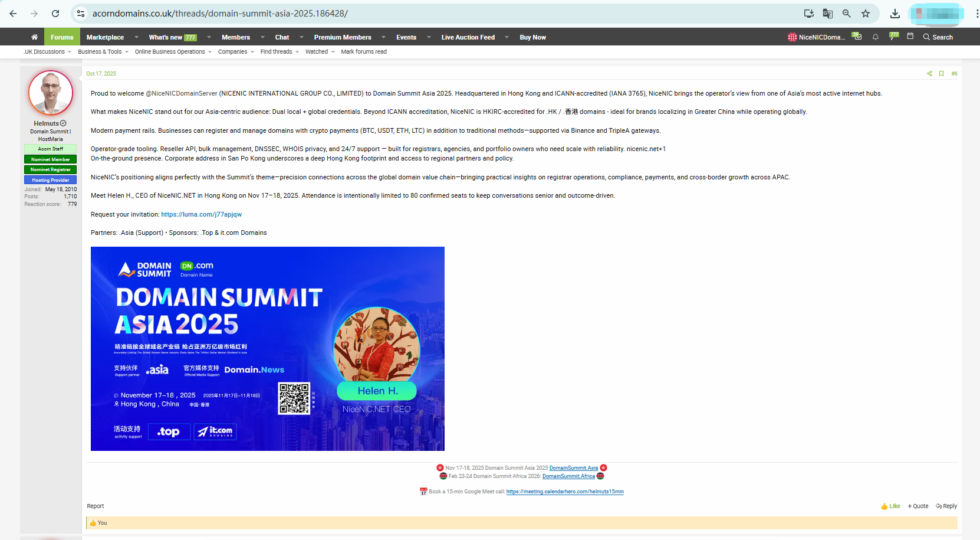Click the Search field in the nav bar
This screenshot has width=980, height=540.
tap(938, 37)
